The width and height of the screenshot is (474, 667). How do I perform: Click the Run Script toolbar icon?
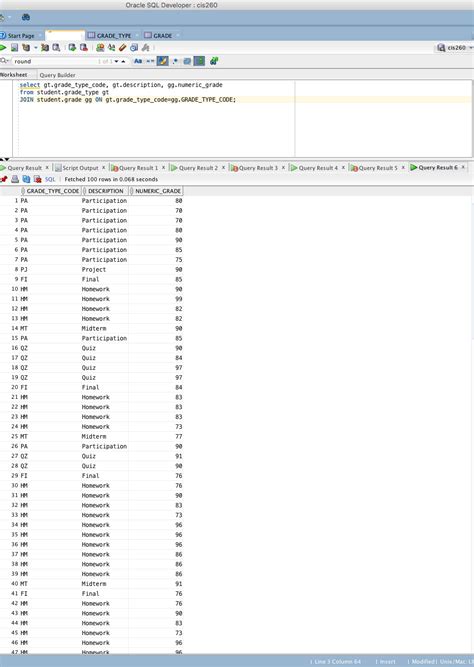(14, 48)
